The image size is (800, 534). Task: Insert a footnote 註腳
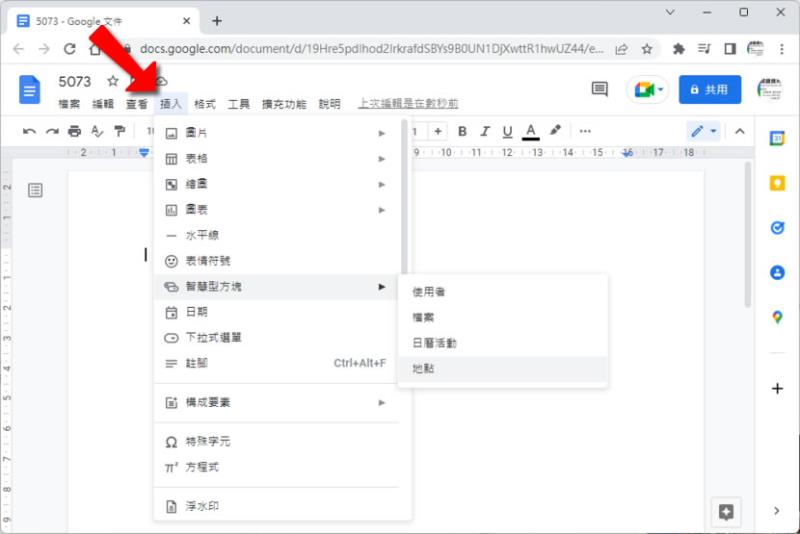(276, 363)
